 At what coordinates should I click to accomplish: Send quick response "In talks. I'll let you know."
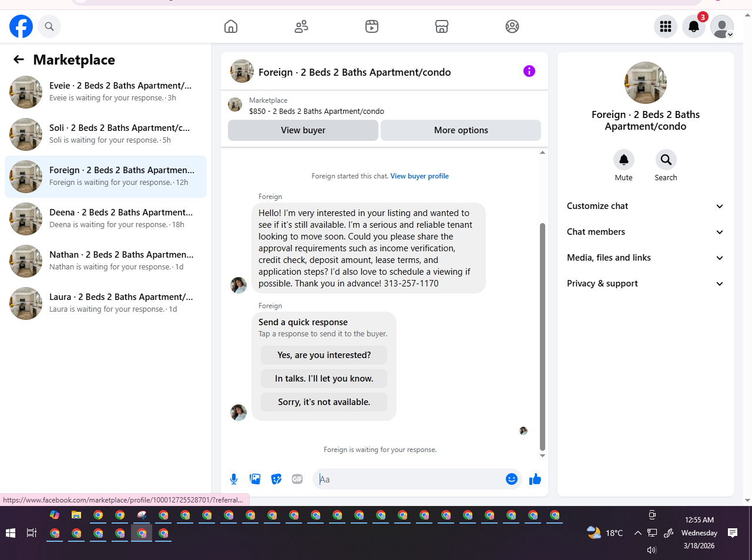pyautogui.click(x=324, y=379)
